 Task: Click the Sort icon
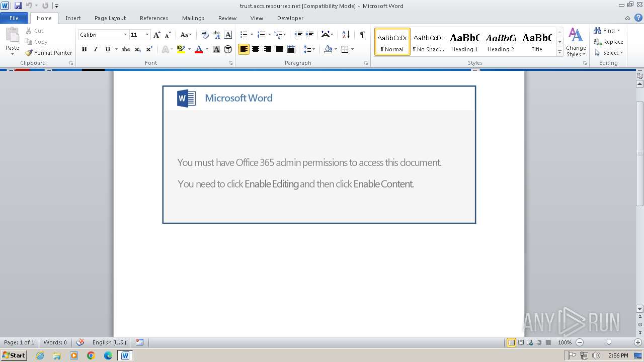pos(346,35)
